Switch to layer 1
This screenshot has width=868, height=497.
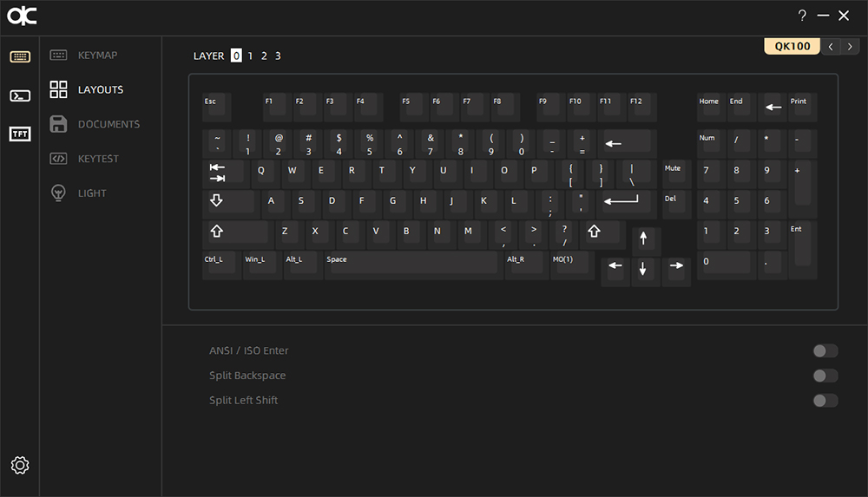pyautogui.click(x=250, y=56)
